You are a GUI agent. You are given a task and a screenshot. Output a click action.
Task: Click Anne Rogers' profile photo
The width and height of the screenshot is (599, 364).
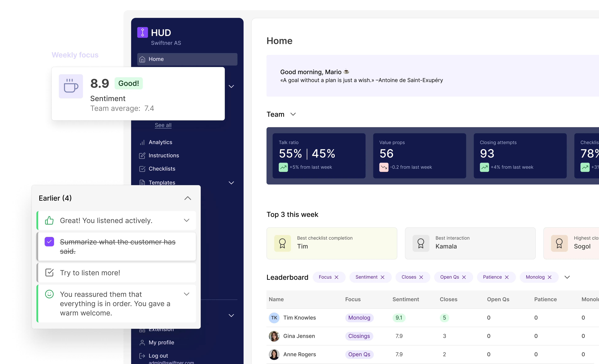[274, 355]
